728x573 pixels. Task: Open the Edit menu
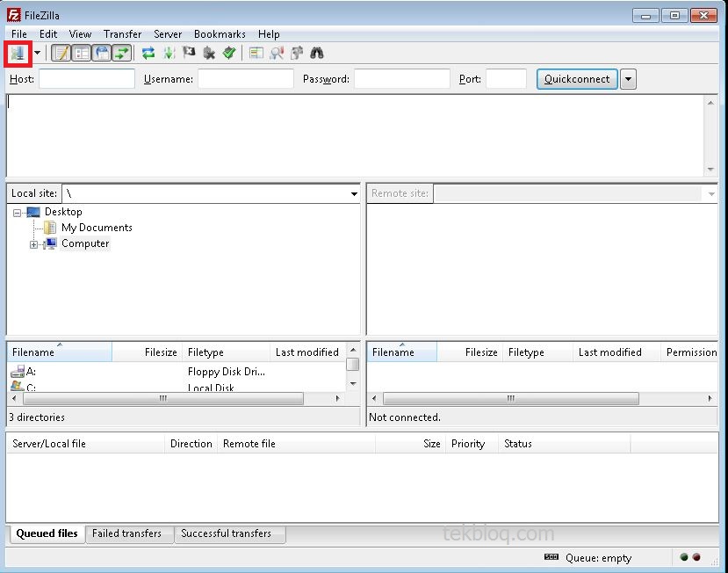tap(48, 34)
